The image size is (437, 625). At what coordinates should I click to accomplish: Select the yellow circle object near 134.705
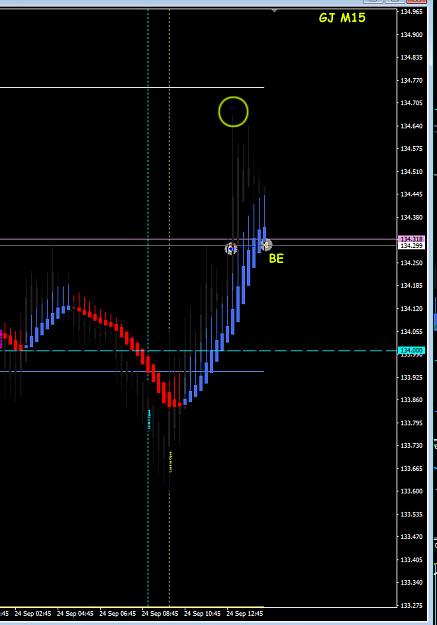(233, 112)
